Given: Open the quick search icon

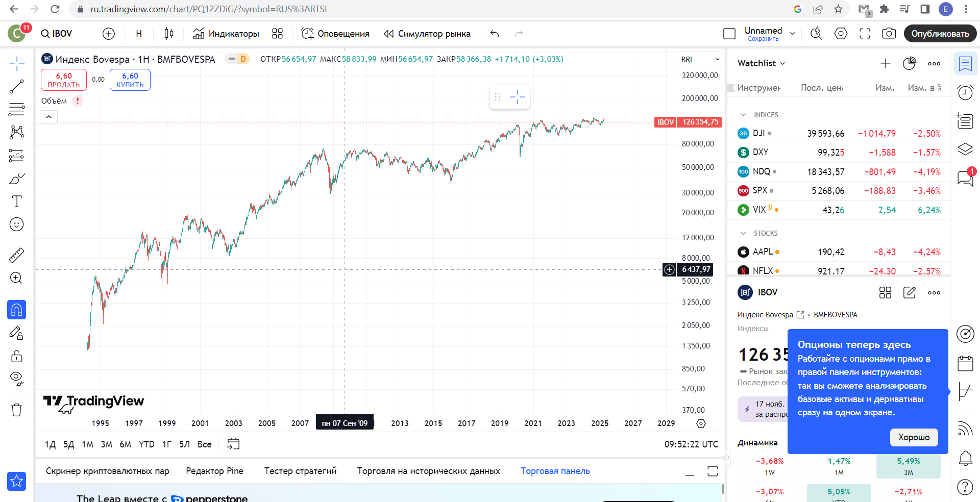Looking at the screenshot, I should tap(816, 34).
